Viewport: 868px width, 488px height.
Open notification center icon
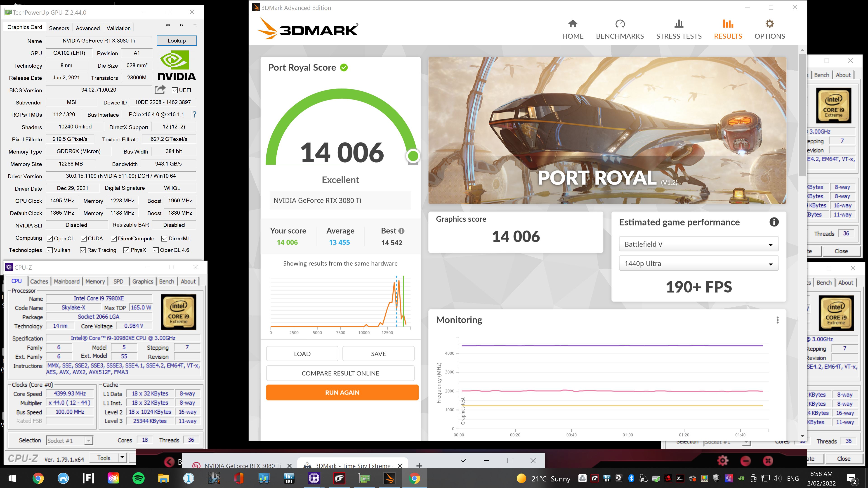pos(851,479)
